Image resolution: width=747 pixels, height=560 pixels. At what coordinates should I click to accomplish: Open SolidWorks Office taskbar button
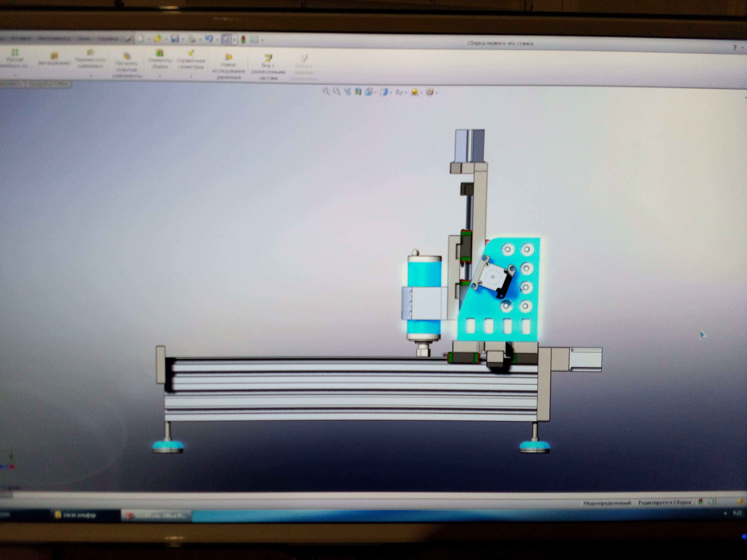(x=156, y=516)
